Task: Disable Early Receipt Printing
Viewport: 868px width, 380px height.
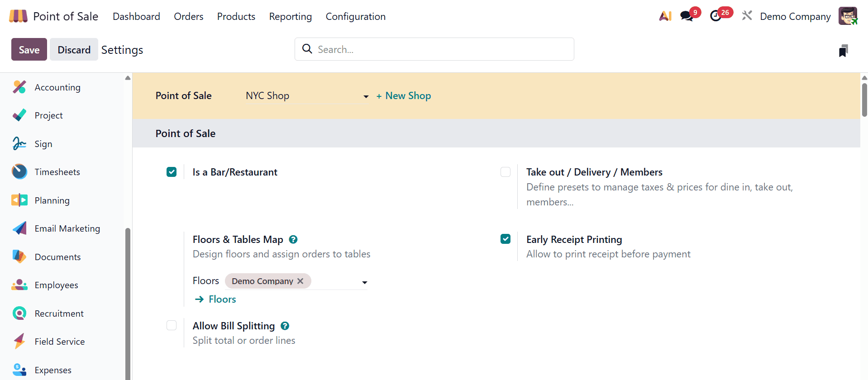Action: (506, 239)
